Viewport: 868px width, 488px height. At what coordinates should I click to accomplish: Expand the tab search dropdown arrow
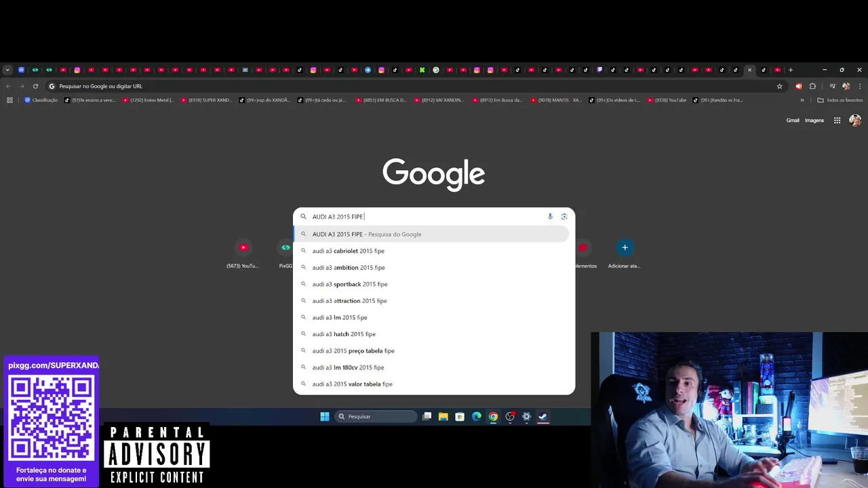click(7, 70)
